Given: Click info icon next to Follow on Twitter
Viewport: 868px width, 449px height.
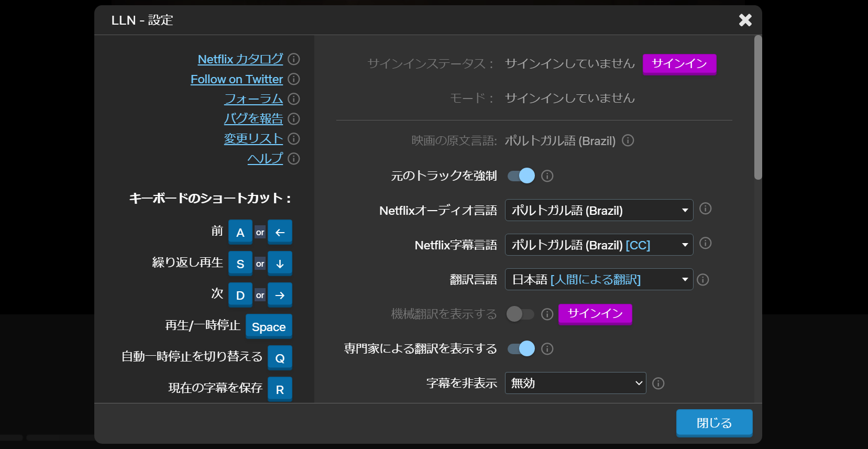Looking at the screenshot, I should coord(294,79).
